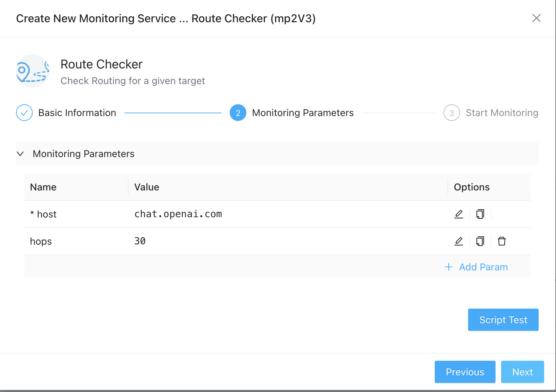Edit the host parameter row
The height and width of the screenshot is (392, 556).
(459, 214)
